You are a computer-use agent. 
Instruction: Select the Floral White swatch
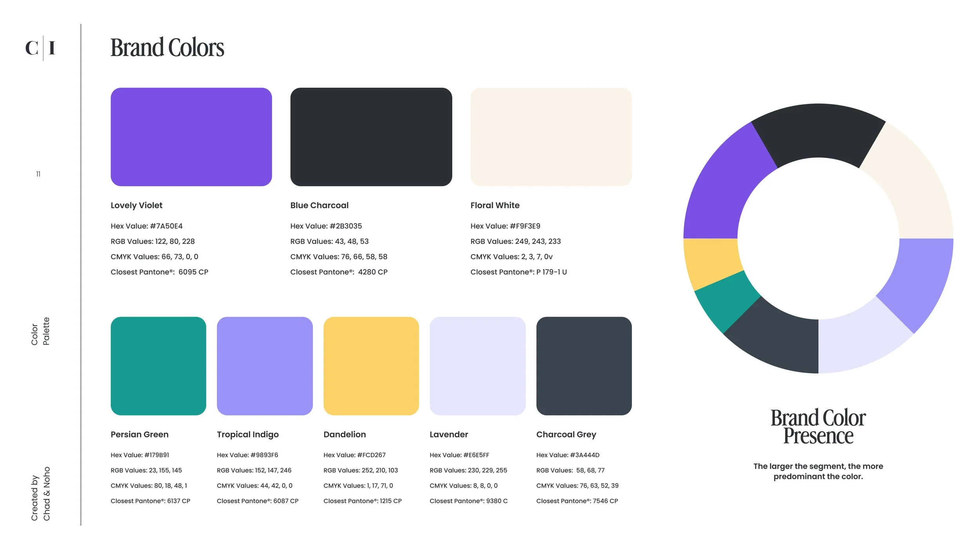[x=551, y=137]
